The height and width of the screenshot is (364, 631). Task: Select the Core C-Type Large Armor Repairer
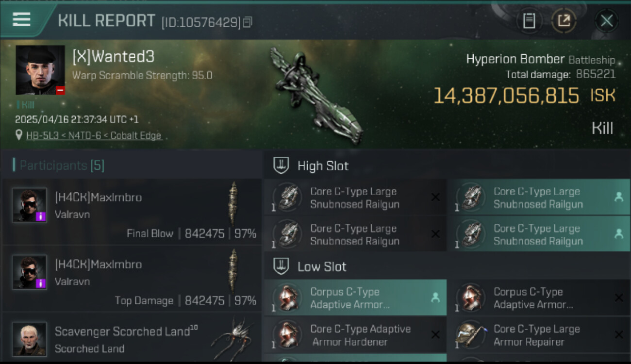538,335
